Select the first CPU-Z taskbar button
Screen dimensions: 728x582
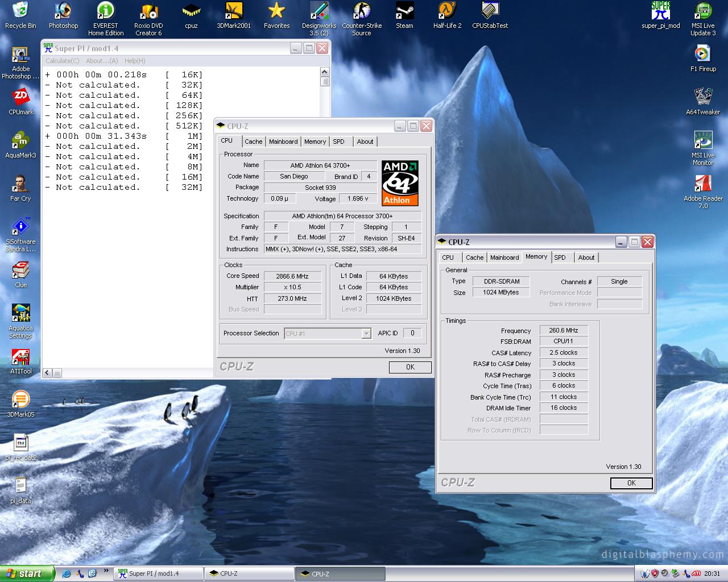(x=250, y=573)
